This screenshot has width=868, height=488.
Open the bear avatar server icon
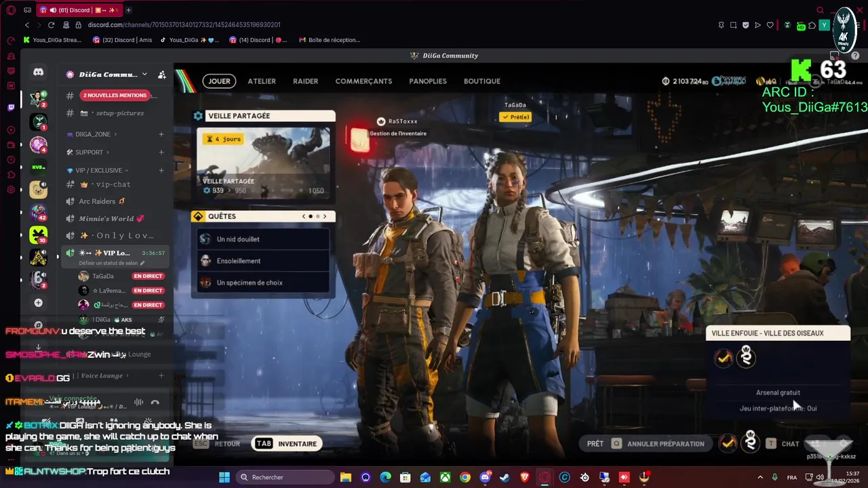coord(39,190)
